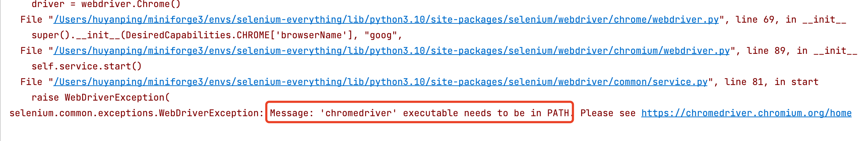Open the chromium/webdriver.py file path link
This screenshot has height=141, width=868.
click(x=392, y=51)
